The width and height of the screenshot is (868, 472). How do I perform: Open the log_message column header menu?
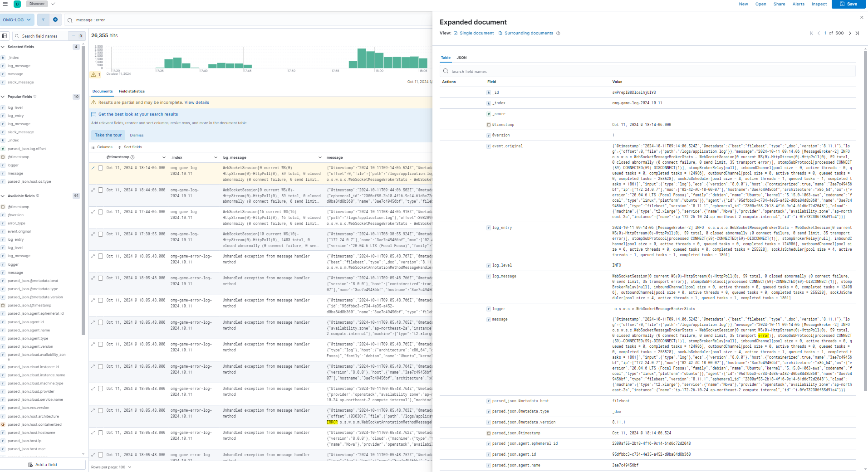320,157
